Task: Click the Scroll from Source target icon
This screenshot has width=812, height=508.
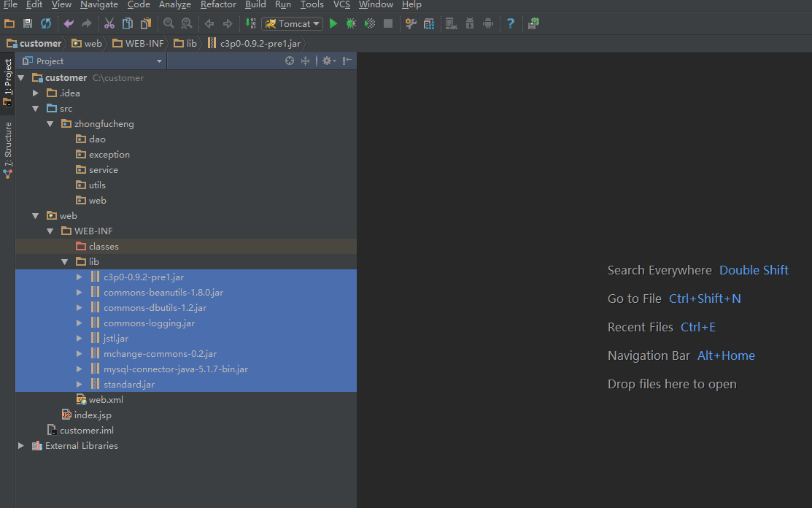Action: coord(290,61)
